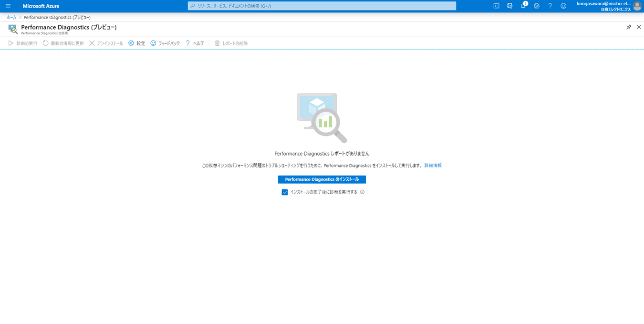This screenshot has height=324, width=644.
Task: Open the notifications bell
Action: pyautogui.click(x=523, y=6)
